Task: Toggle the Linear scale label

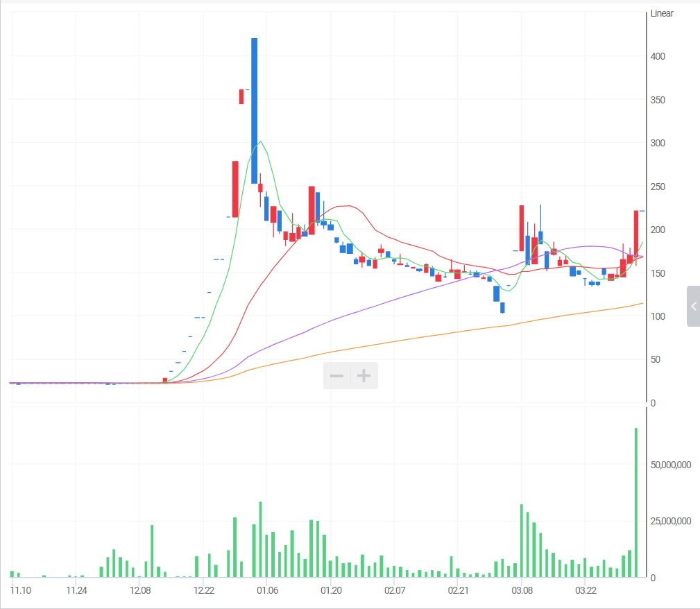Action: (x=662, y=13)
